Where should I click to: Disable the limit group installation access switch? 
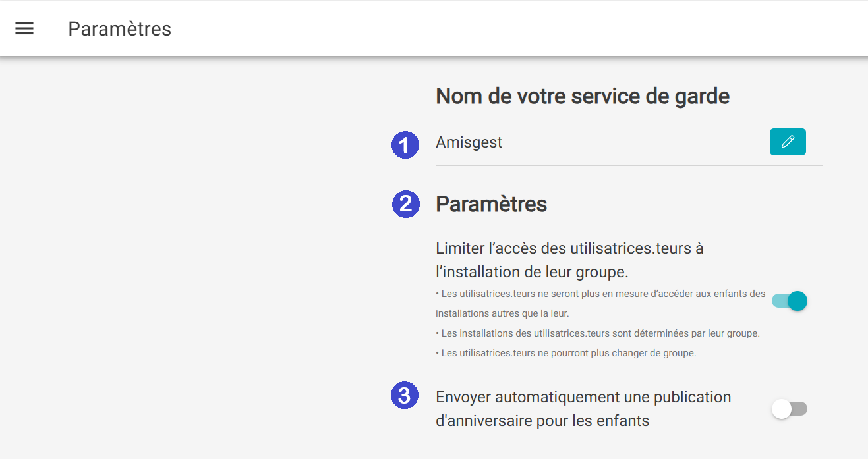click(790, 301)
